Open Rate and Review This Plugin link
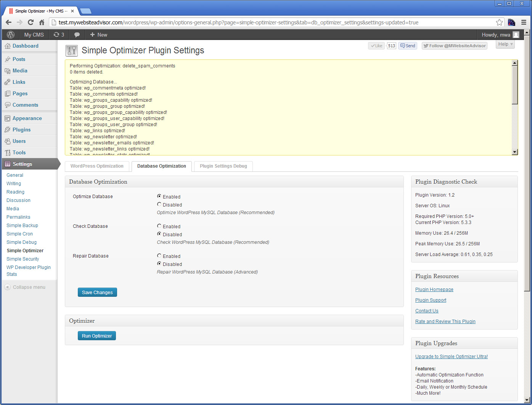The width and height of the screenshot is (532, 405). click(x=445, y=322)
